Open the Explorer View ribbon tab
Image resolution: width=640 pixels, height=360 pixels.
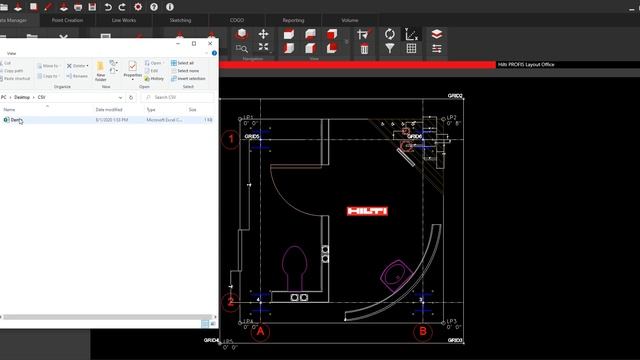point(11,53)
